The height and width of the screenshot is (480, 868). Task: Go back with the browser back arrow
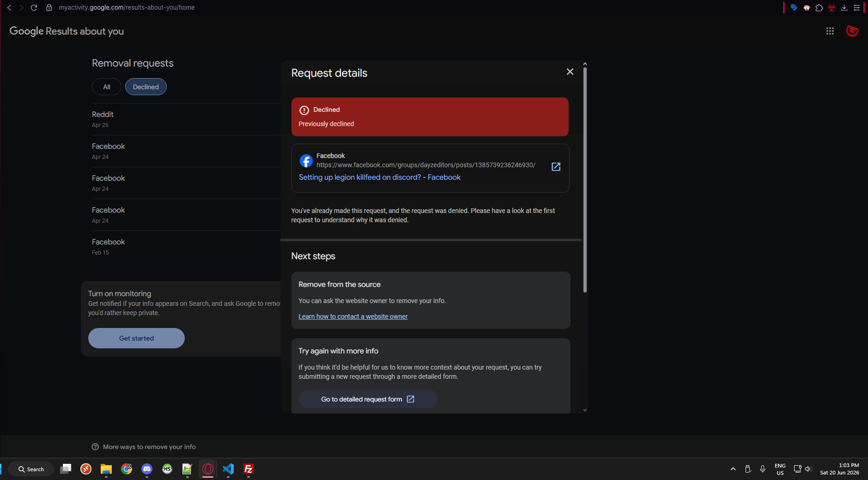[9, 7]
